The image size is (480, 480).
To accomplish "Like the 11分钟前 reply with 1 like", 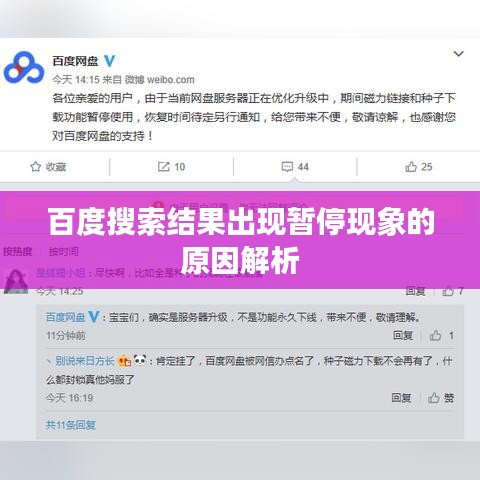I will pyautogui.click(x=442, y=335).
